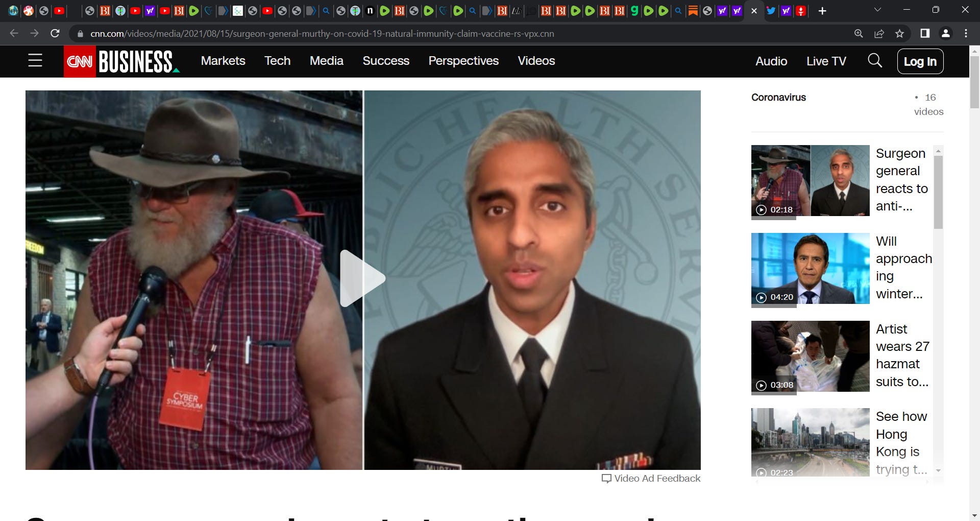Click the playlist scrollbar up arrow
Viewport: 980px width, 521px height.
point(938,151)
